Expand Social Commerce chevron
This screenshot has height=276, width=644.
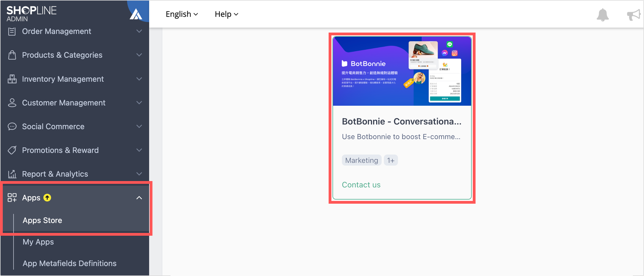click(139, 126)
